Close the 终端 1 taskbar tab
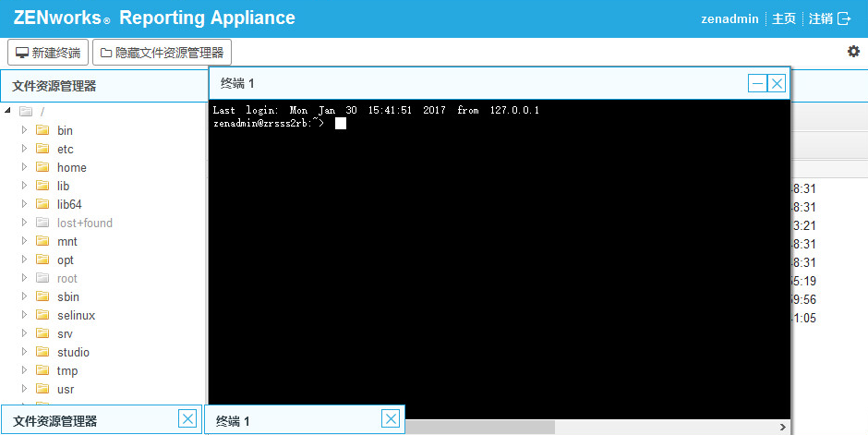Image resolution: width=868 pixels, height=435 pixels. tap(391, 419)
